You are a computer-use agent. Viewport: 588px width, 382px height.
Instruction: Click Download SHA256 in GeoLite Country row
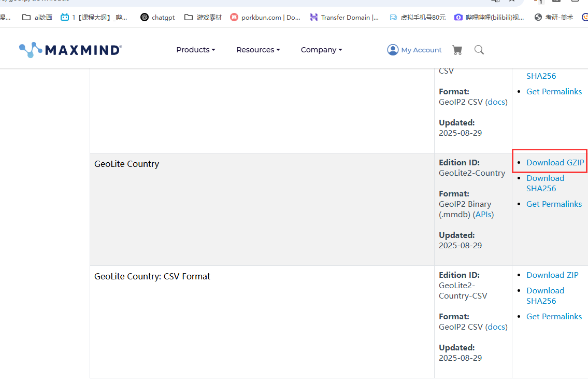(x=545, y=183)
